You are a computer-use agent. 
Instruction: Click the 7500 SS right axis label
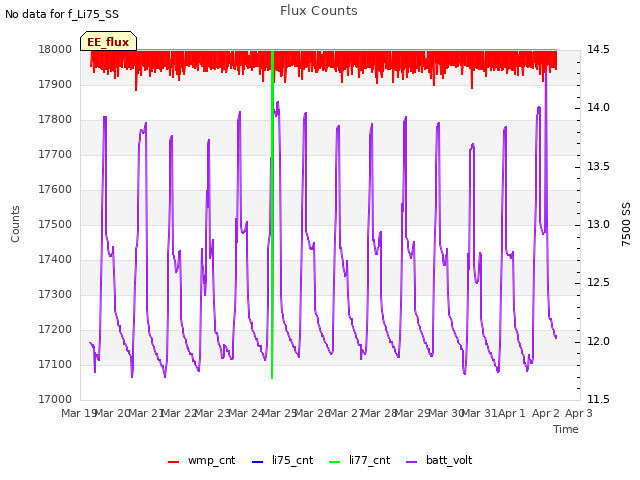(626, 224)
